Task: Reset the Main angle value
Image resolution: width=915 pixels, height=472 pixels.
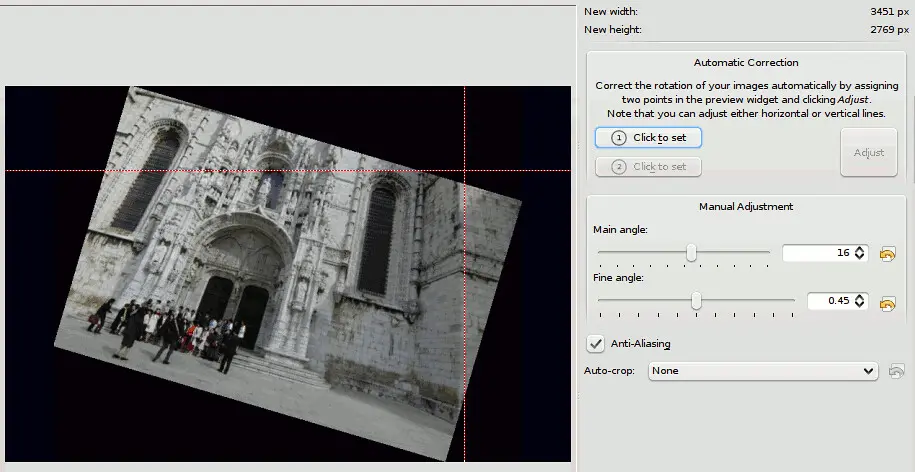Action: 886,254
